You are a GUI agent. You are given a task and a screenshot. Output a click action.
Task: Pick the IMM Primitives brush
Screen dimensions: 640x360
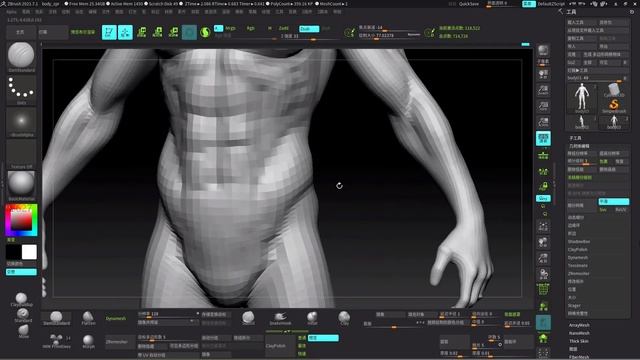pyautogui.click(x=56, y=341)
